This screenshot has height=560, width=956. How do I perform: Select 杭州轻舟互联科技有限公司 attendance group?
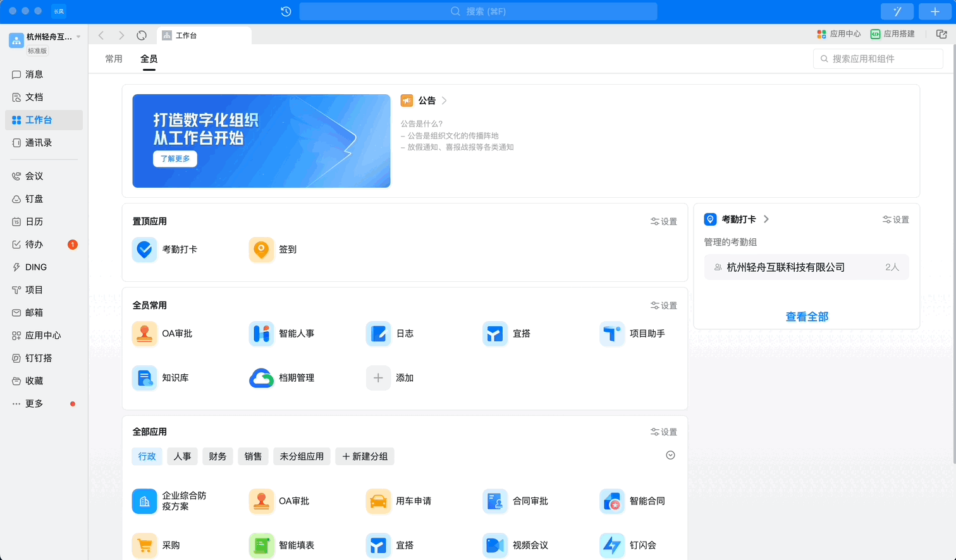(x=807, y=267)
